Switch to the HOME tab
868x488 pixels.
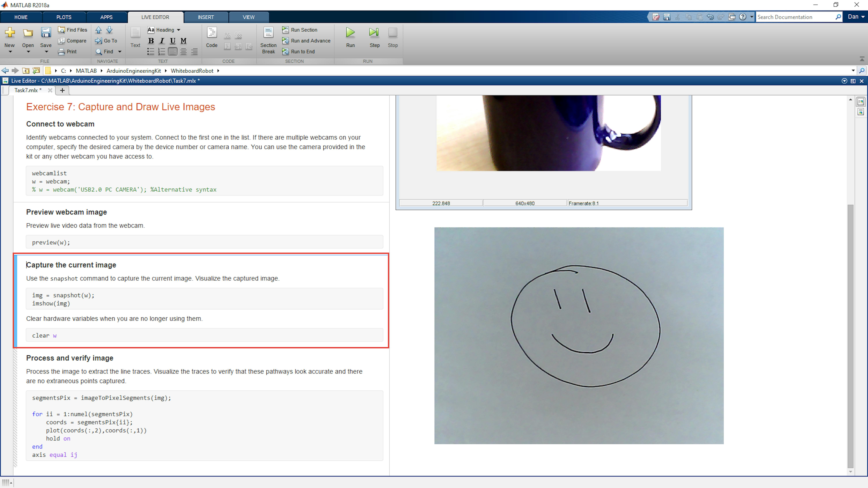point(21,17)
